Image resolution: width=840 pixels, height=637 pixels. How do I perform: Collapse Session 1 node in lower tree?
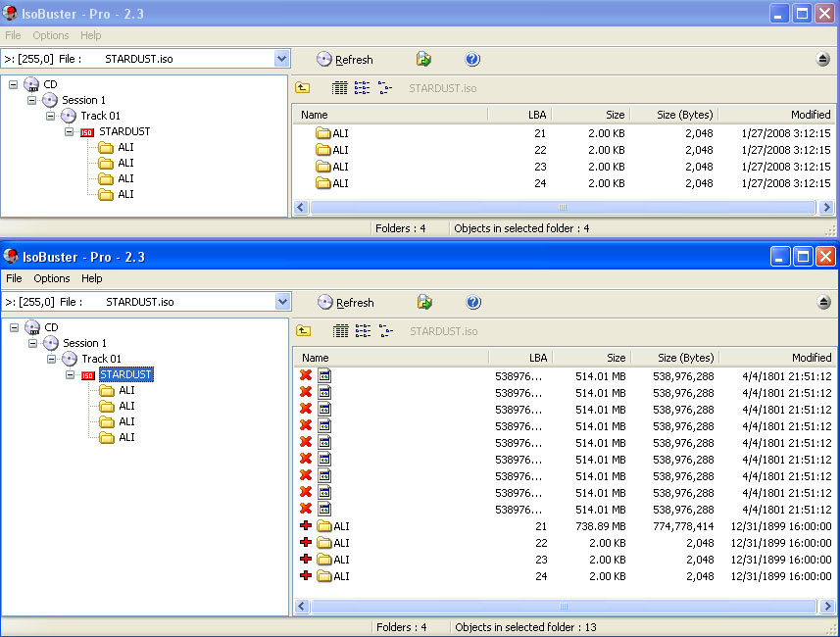pyautogui.click(x=32, y=343)
